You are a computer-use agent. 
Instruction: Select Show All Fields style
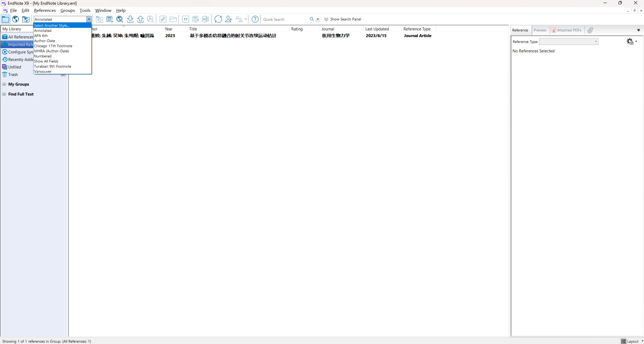point(62,61)
